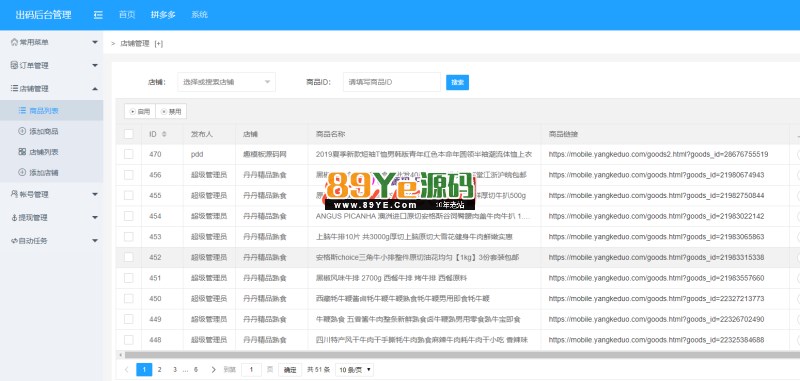The height and width of the screenshot is (381, 800).
Task: Sort table by ID column arrows
Action: (164, 134)
